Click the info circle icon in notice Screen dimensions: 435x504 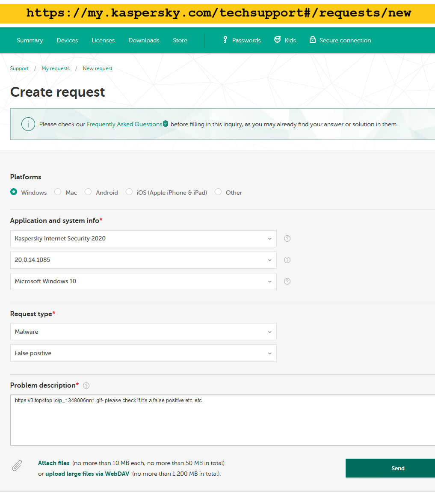pos(28,124)
